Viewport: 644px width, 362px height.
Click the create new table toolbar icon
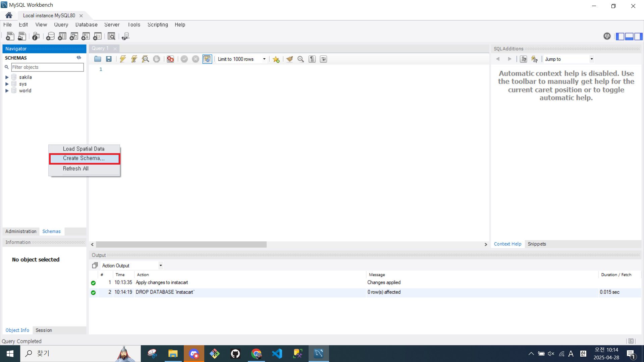point(62,36)
